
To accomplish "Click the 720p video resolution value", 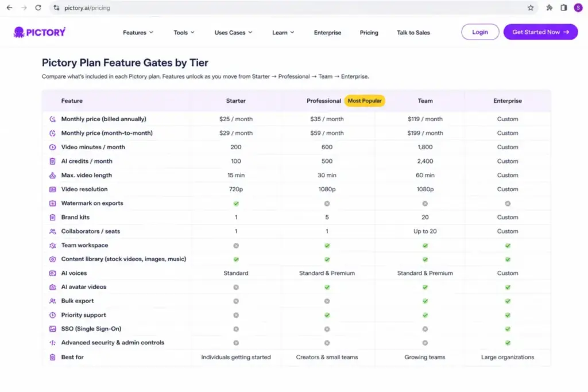I will click(236, 189).
